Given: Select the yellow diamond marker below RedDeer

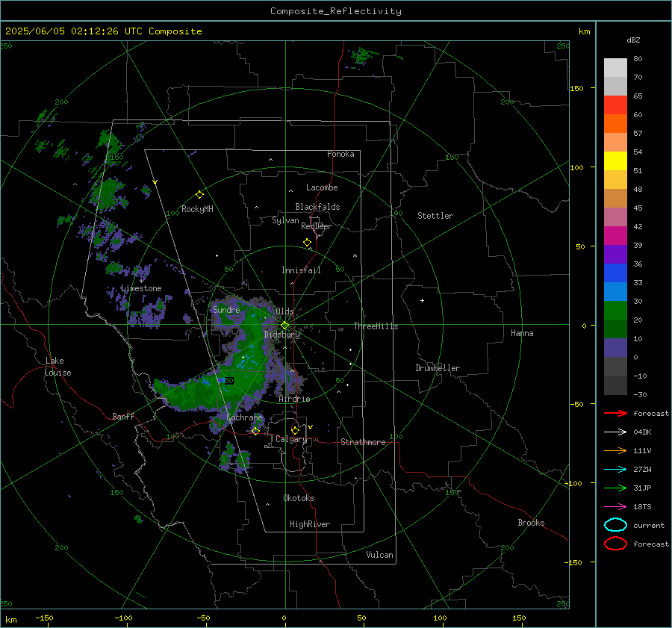Looking at the screenshot, I should tap(307, 243).
